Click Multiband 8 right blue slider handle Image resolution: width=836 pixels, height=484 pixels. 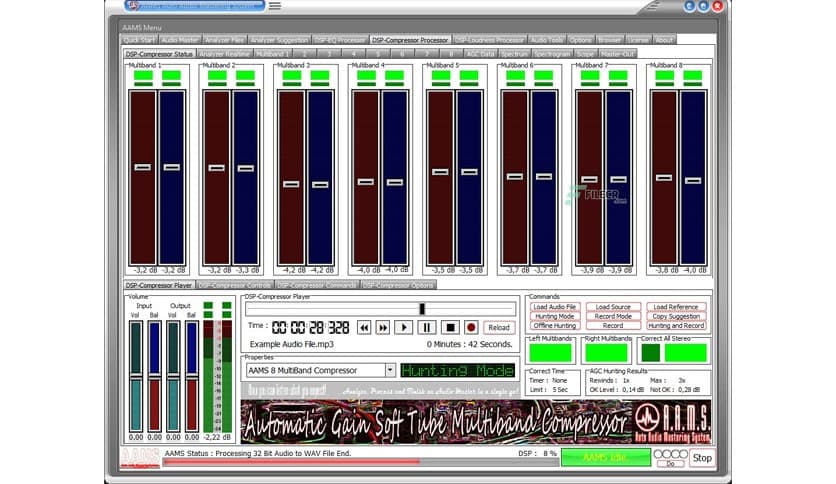click(x=693, y=180)
